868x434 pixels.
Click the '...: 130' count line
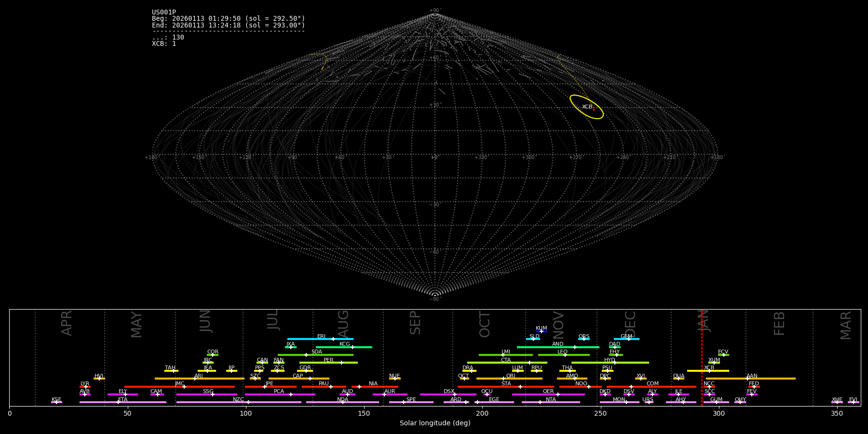(x=168, y=37)
